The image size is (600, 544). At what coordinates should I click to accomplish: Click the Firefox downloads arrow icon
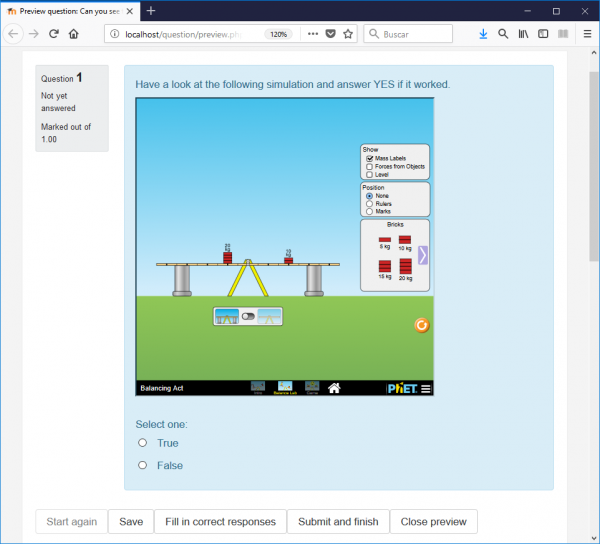point(483,33)
